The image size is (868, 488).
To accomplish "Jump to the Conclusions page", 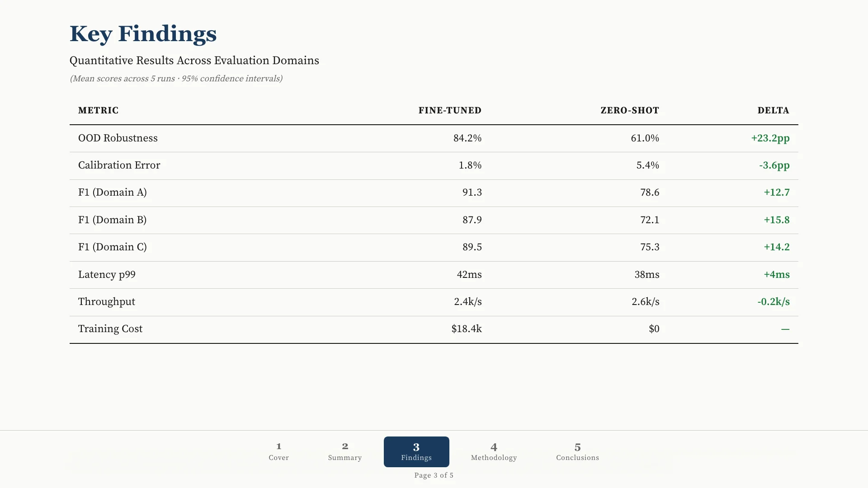I will pos(577,451).
